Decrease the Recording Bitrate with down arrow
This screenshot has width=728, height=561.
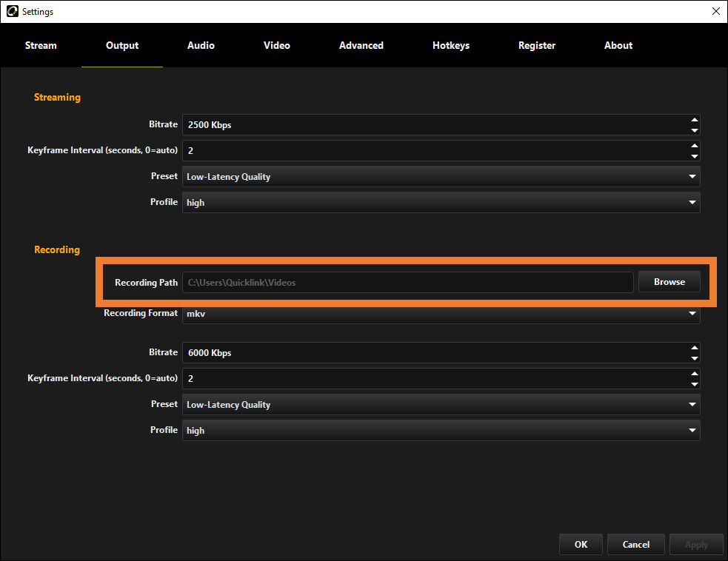click(695, 358)
